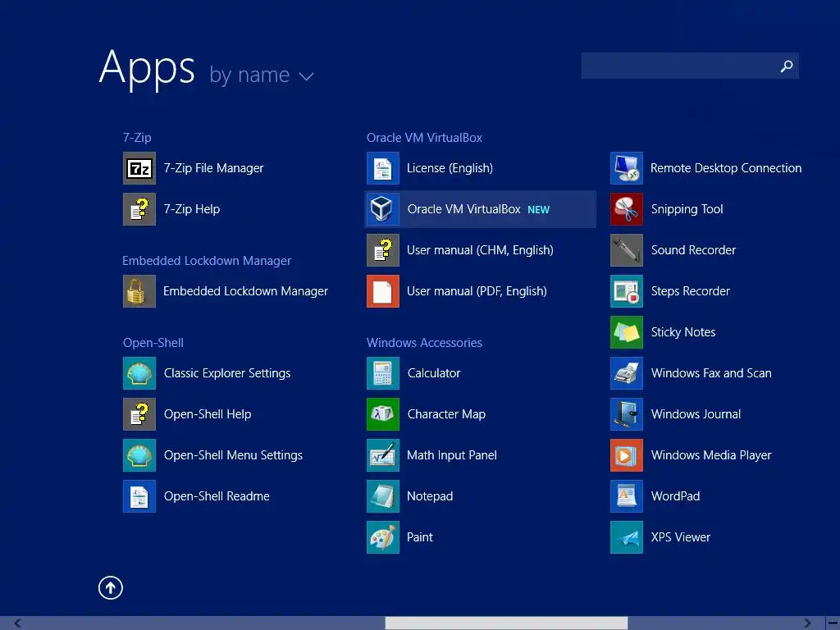The width and height of the screenshot is (840, 630).
Task: Click the 'Open-Shell Menu Settings' label
Action: coord(233,455)
